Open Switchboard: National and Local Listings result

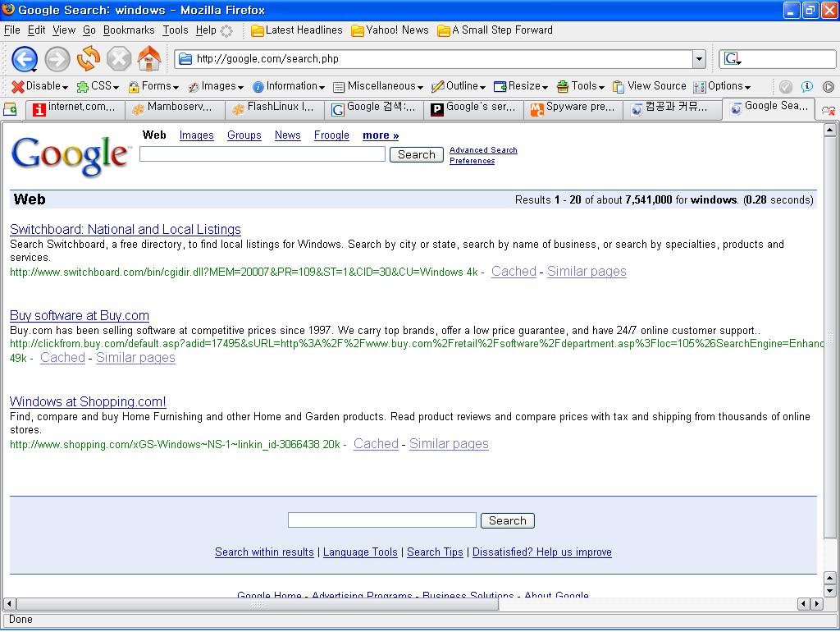126,230
